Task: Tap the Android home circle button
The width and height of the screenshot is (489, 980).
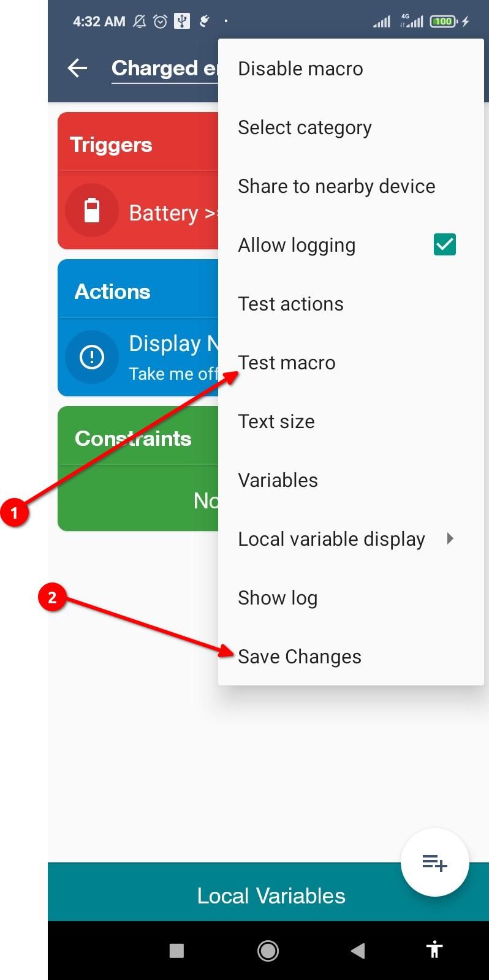Action: tap(268, 951)
